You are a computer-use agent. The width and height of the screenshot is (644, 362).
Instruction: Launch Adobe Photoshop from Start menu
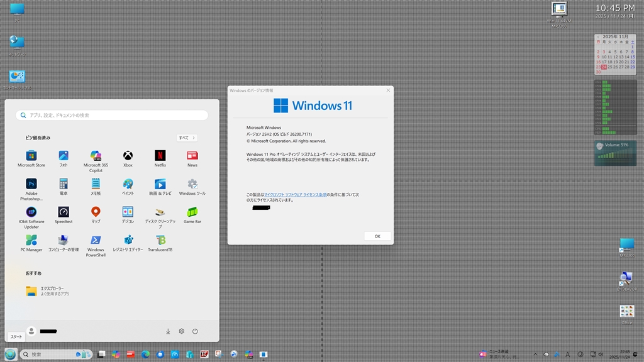click(x=31, y=184)
